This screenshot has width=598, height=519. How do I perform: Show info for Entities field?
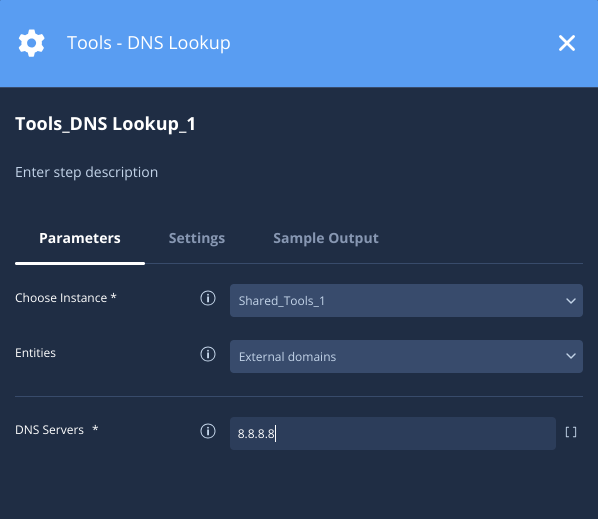(208, 354)
